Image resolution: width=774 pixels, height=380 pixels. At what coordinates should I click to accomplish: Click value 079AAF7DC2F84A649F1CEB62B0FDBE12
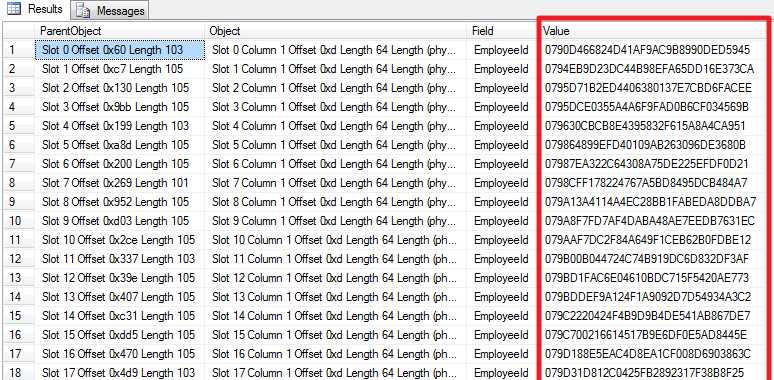pos(648,240)
